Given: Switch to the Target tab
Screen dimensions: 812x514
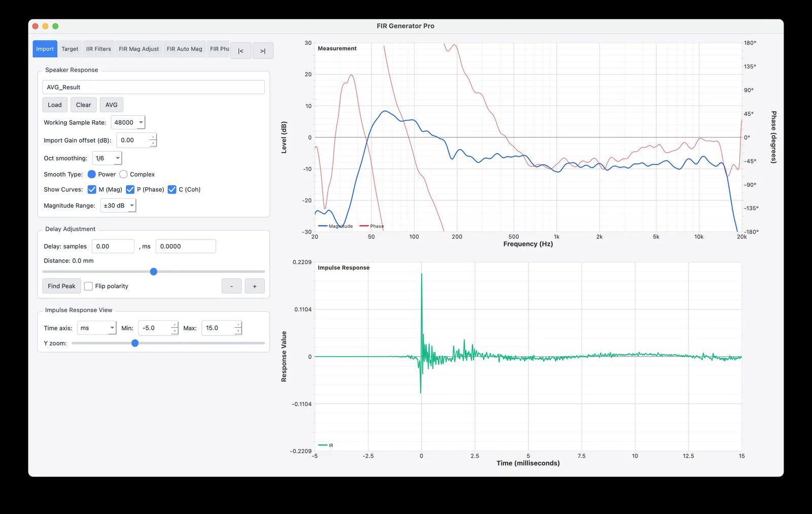Looking at the screenshot, I should pyautogui.click(x=70, y=49).
